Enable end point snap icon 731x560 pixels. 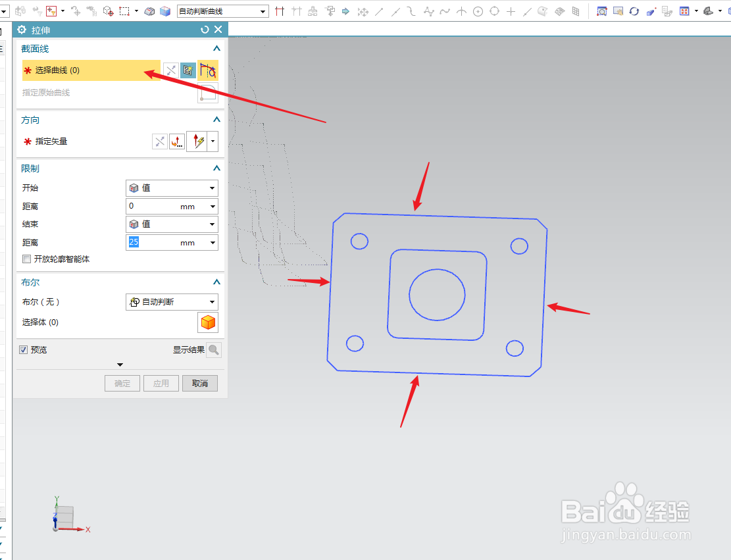[x=379, y=11]
